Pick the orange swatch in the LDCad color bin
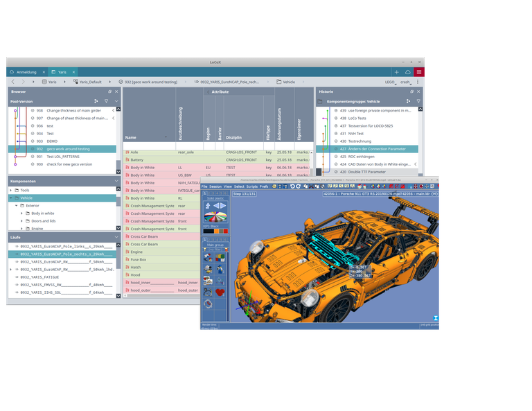 (216, 231)
